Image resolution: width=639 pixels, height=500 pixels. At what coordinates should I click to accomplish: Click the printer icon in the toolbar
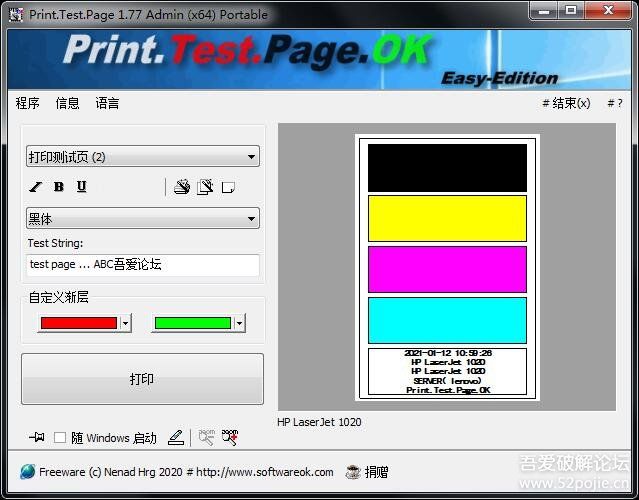[182, 187]
